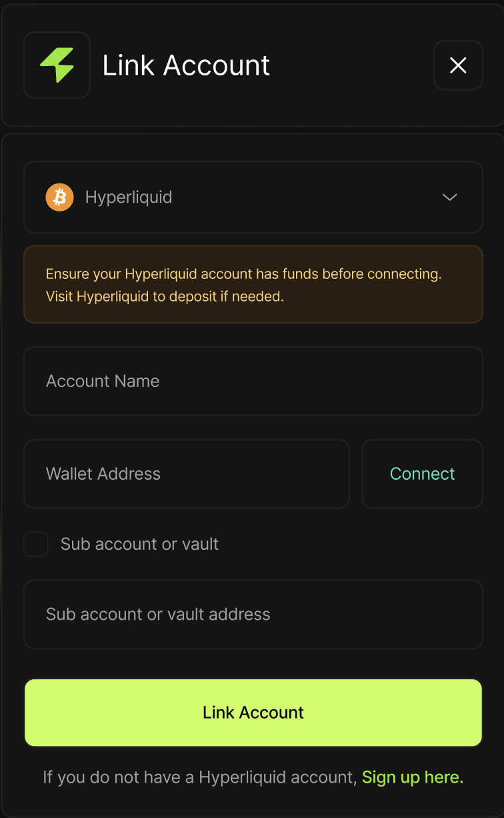Enable the Sub account or vault checkbox
The width and height of the screenshot is (504, 818).
pyautogui.click(x=36, y=544)
